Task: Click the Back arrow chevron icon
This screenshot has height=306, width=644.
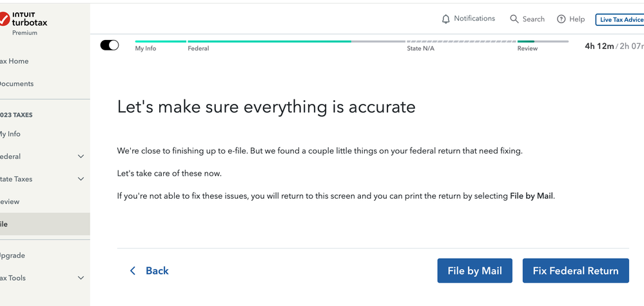Action: [x=133, y=270]
